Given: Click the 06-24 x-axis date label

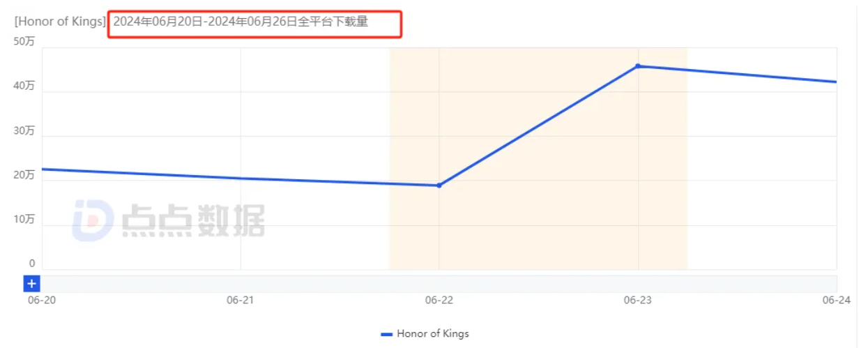Looking at the screenshot, I should (835, 300).
